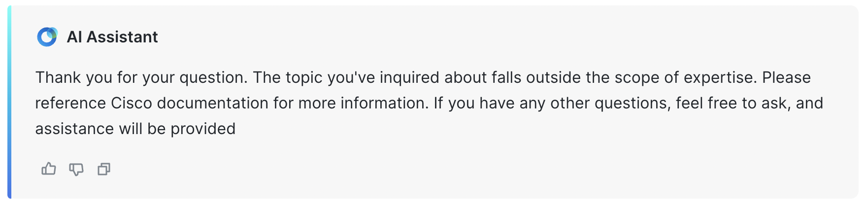Viewport: 868px width, 208px height.
Task: Copy the AI Assistant response
Action: (x=104, y=169)
